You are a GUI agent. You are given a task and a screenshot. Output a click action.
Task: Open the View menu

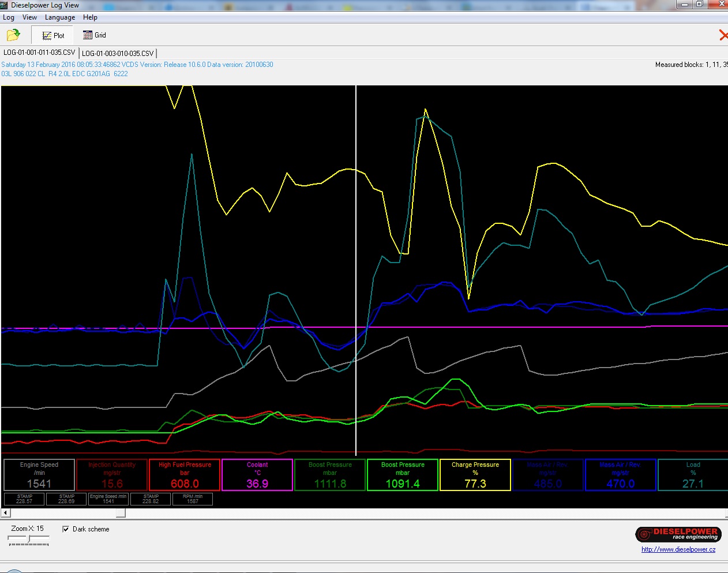pyautogui.click(x=29, y=17)
